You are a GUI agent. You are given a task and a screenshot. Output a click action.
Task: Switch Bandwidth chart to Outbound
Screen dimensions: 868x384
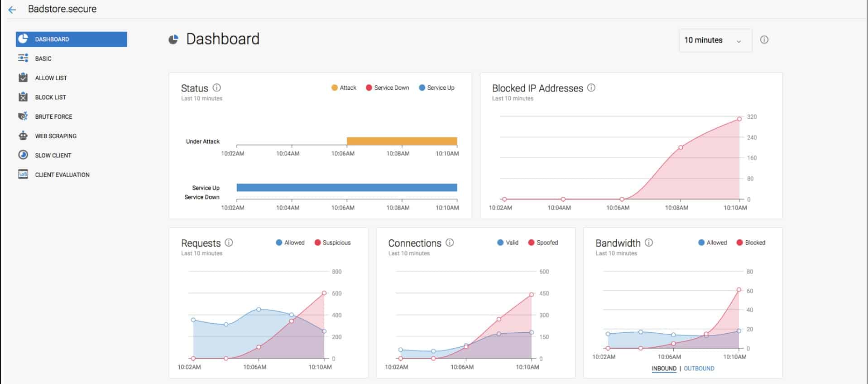[699, 369]
